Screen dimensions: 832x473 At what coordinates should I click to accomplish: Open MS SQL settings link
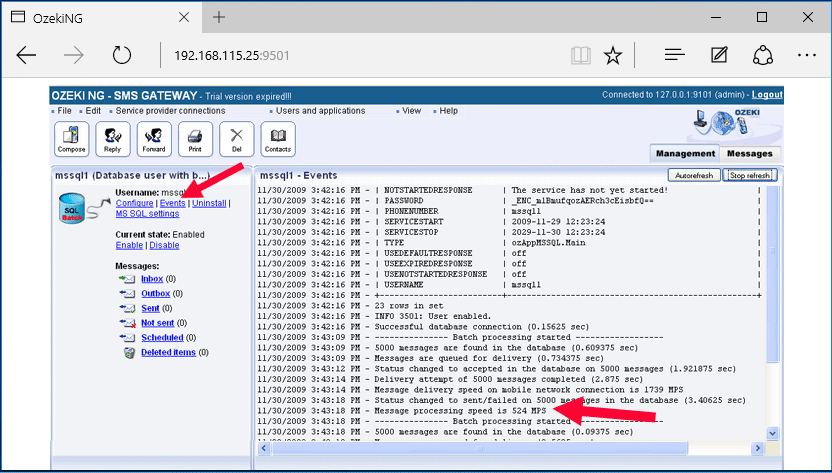click(147, 213)
